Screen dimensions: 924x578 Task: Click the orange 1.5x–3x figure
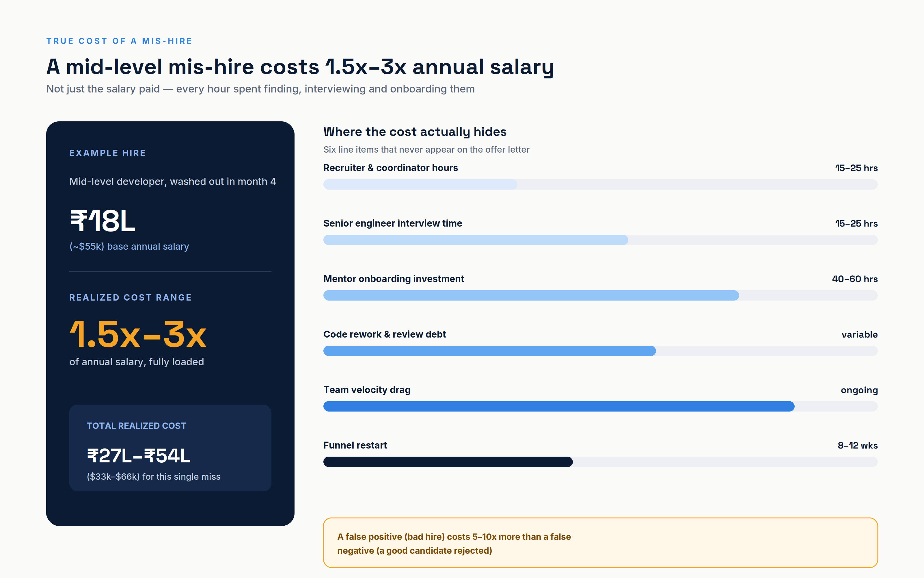[138, 334]
